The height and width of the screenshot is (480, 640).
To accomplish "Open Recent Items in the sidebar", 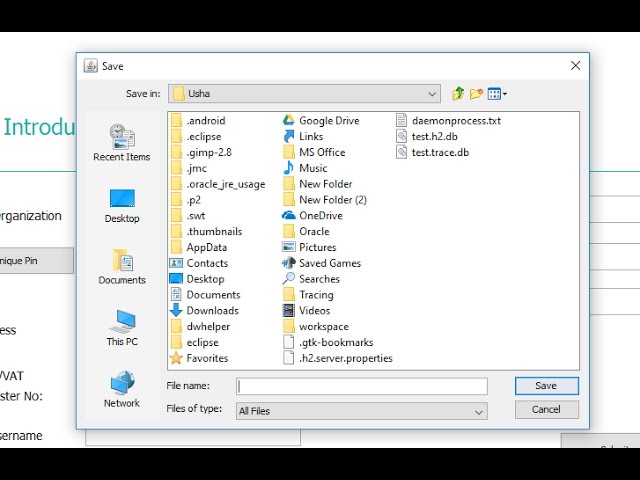I will [x=122, y=143].
